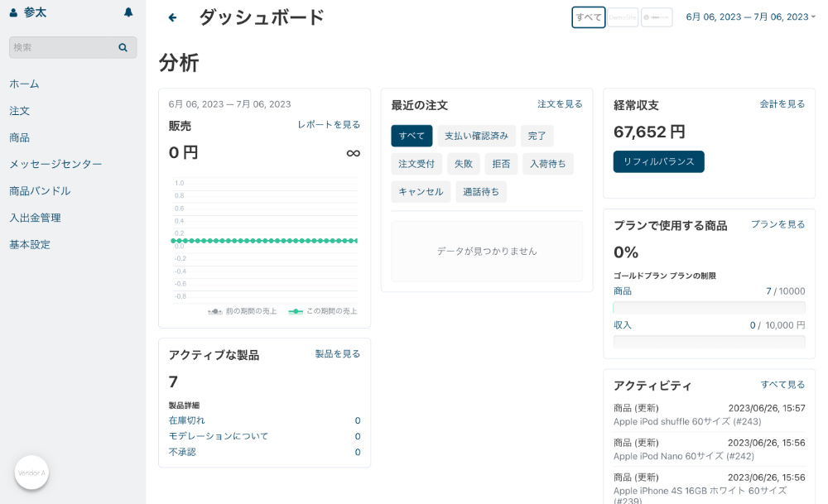Click the search magnifier icon
Image resolution: width=828 pixels, height=504 pixels.
(123, 47)
